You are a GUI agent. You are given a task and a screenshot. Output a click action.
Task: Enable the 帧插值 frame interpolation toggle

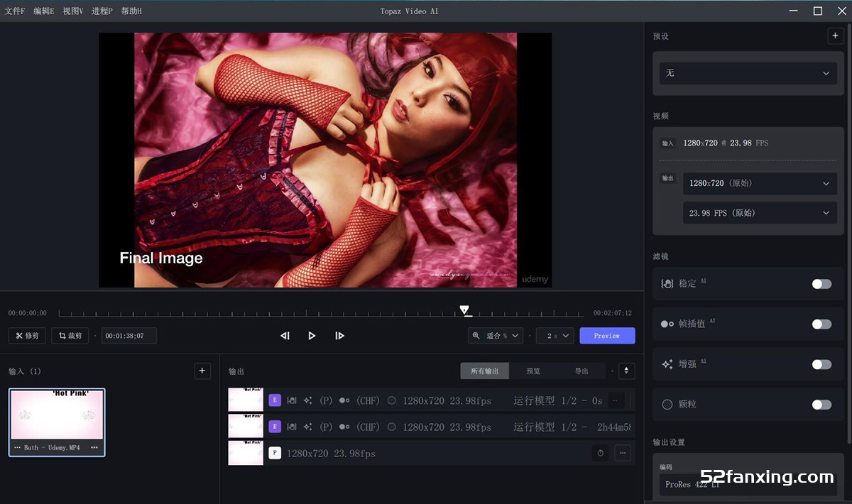tap(821, 324)
